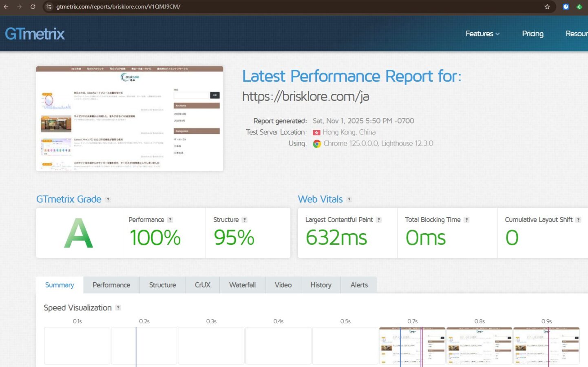Viewport: 588px width, 367px height.
Task: Click the brisklore site screenshot thumbnail
Action: click(130, 119)
